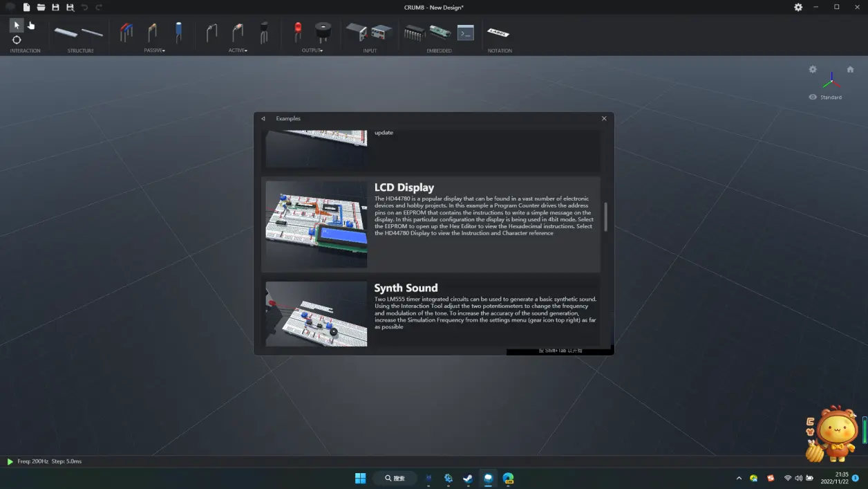Add the green microcontroller board
The image size is (868, 489).
pyautogui.click(x=440, y=32)
